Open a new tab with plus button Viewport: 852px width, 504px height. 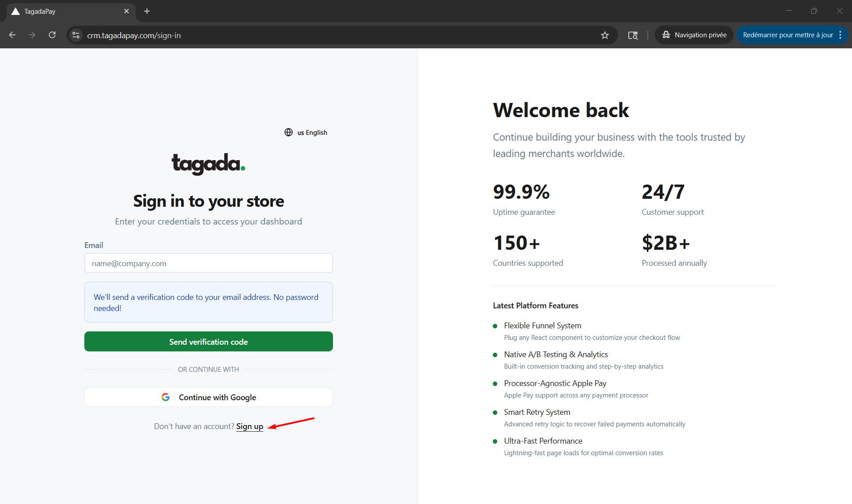click(x=147, y=11)
